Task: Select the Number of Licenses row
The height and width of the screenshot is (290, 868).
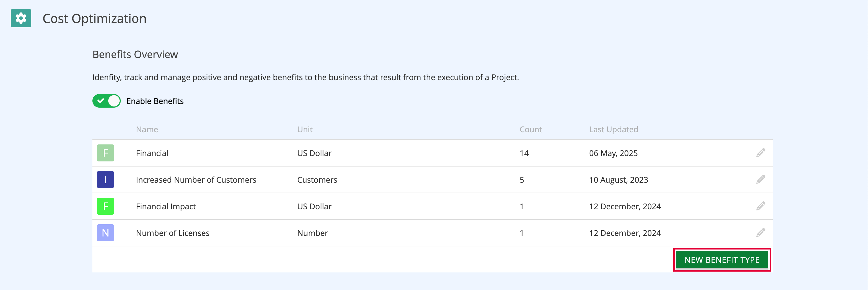Action: (x=432, y=233)
